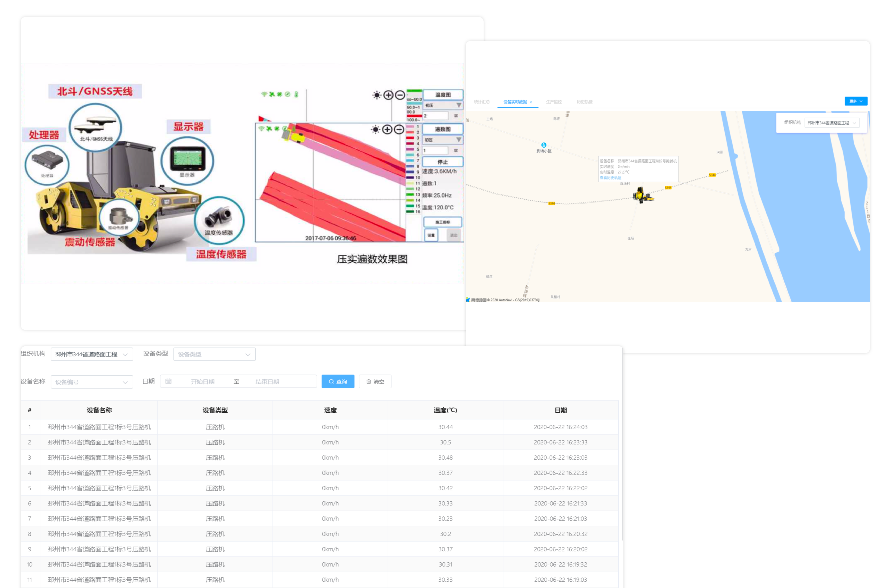Open the 设备类型 dropdown
Screen dimensions: 883x588
[x=214, y=354]
